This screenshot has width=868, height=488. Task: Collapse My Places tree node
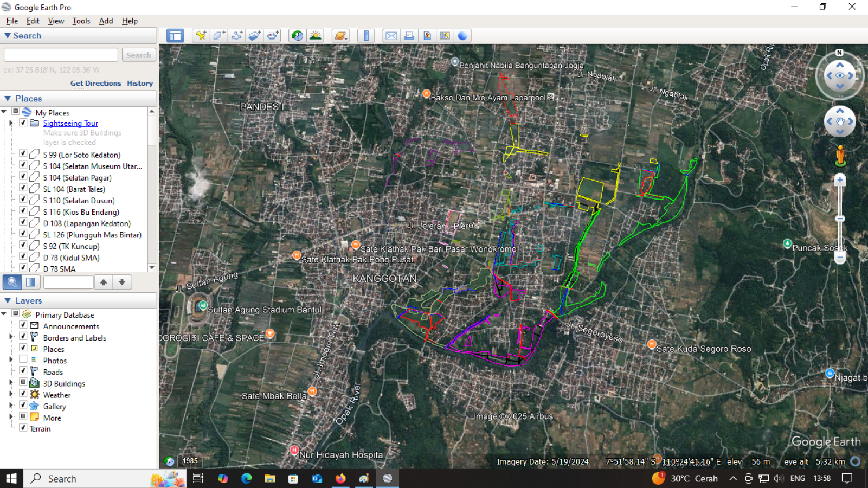click(4, 112)
